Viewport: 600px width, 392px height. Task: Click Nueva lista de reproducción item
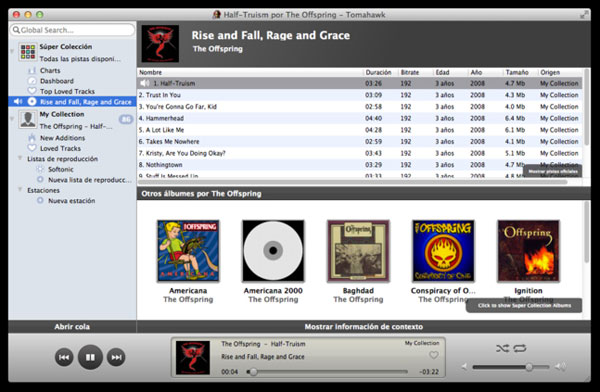[90, 180]
